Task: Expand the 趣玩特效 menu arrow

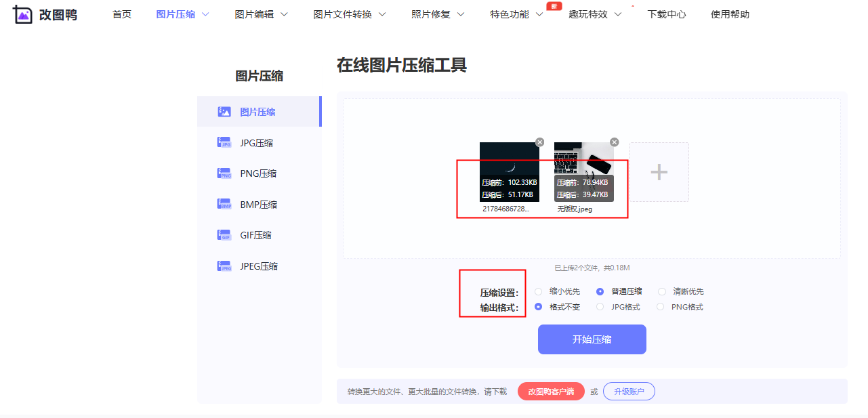Action: tap(618, 14)
